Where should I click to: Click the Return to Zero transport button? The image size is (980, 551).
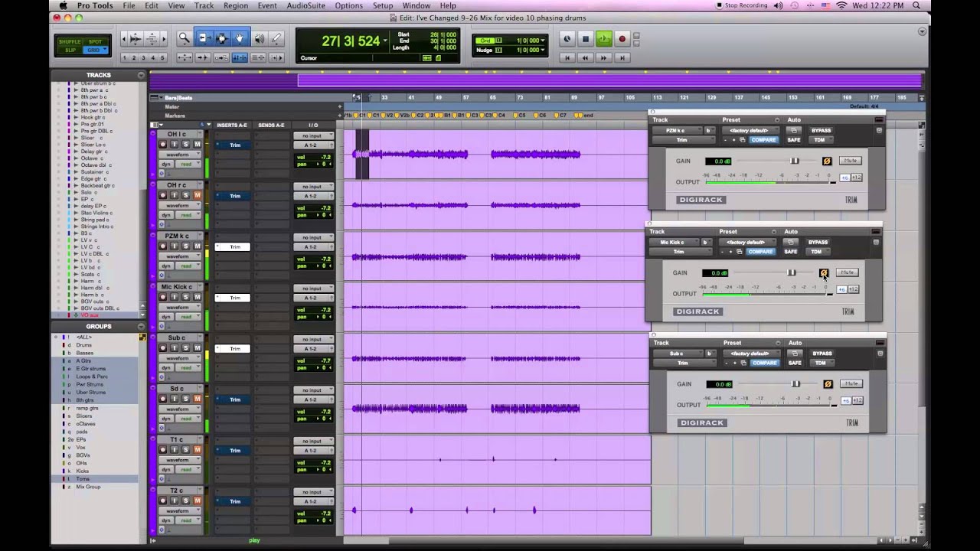[567, 57]
